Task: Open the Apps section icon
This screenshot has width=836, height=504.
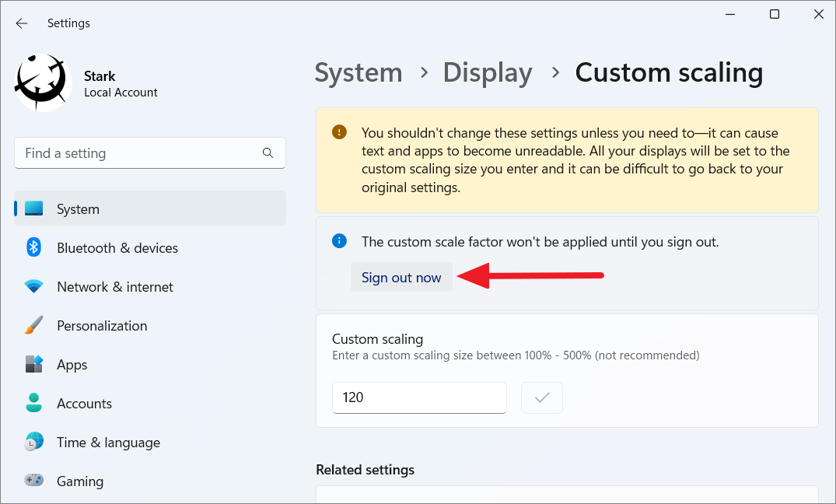Action: click(x=34, y=364)
